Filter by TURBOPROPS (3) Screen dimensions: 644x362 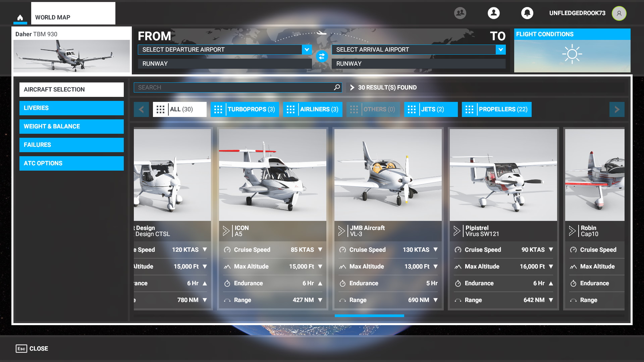pyautogui.click(x=245, y=109)
